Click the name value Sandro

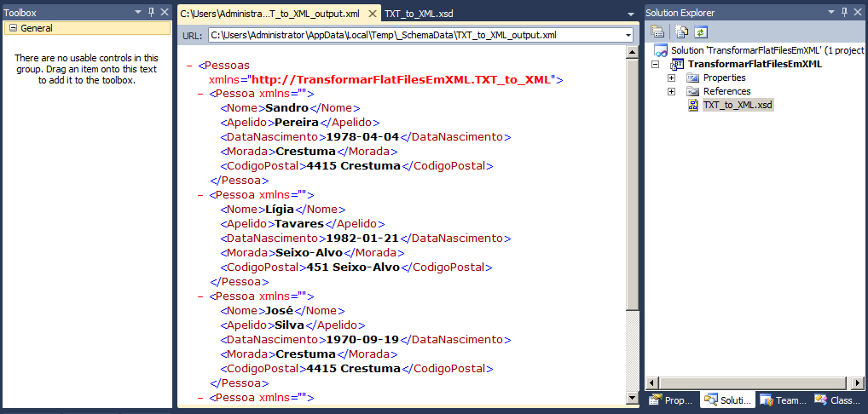(286, 108)
